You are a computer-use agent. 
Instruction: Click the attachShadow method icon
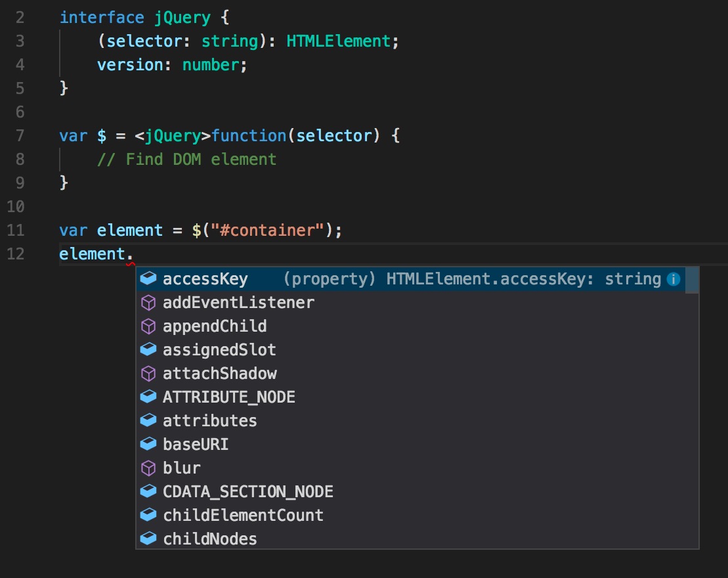(x=148, y=373)
